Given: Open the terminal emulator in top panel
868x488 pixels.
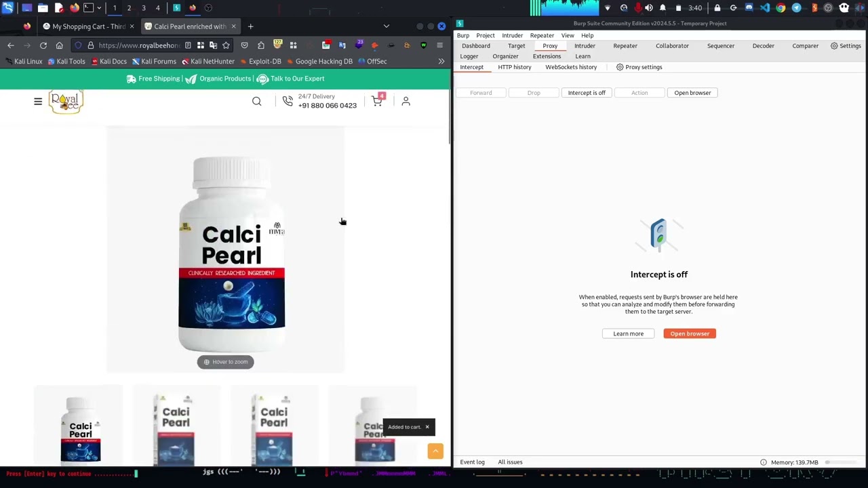Looking at the screenshot, I should click(88, 8).
